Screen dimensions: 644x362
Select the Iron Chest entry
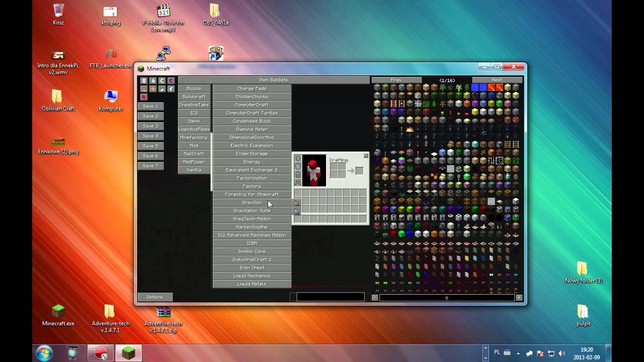pos(252,268)
